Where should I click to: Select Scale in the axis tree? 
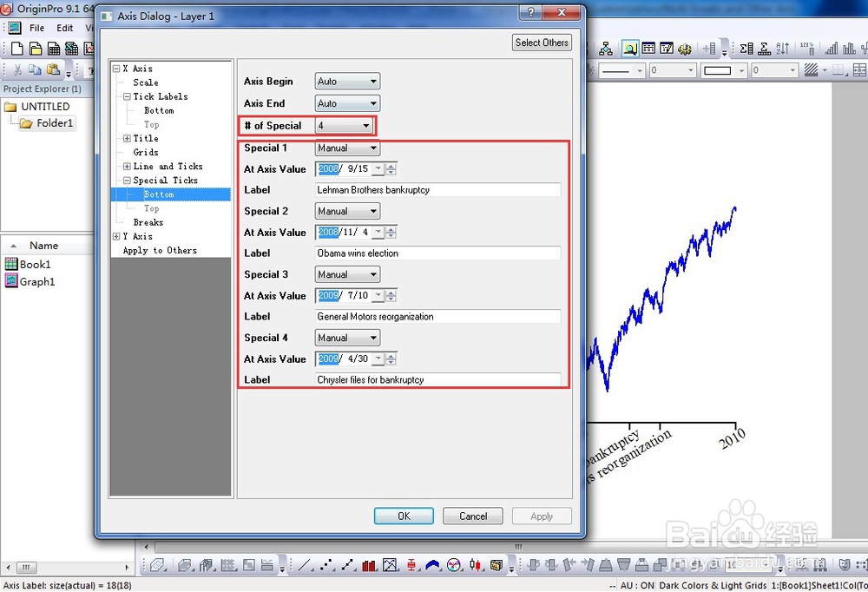click(x=146, y=82)
